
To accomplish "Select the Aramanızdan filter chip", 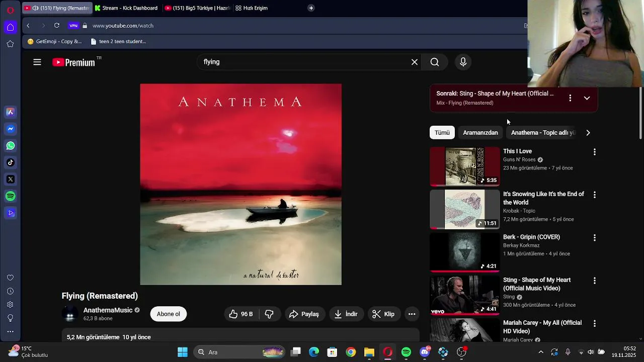I will (x=480, y=133).
